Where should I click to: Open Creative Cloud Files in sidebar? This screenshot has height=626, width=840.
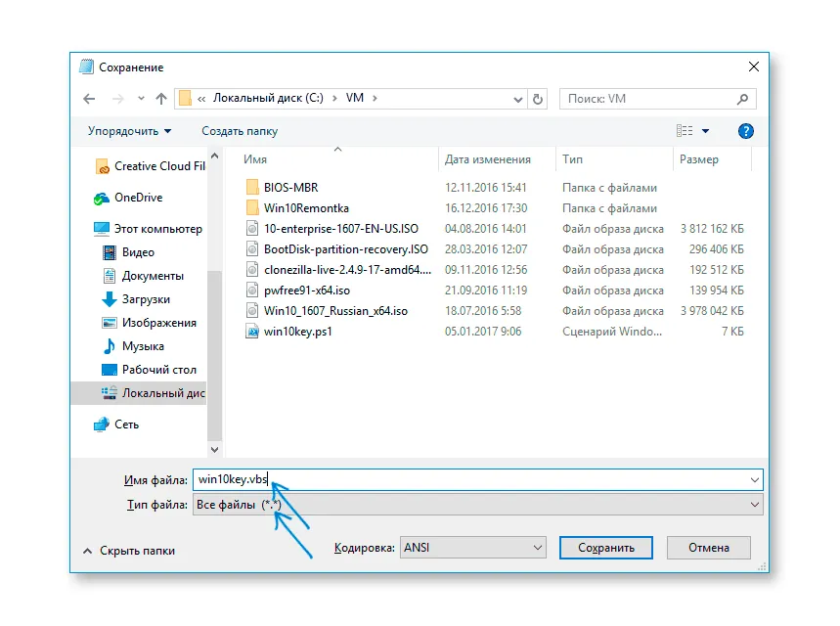coord(158,166)
